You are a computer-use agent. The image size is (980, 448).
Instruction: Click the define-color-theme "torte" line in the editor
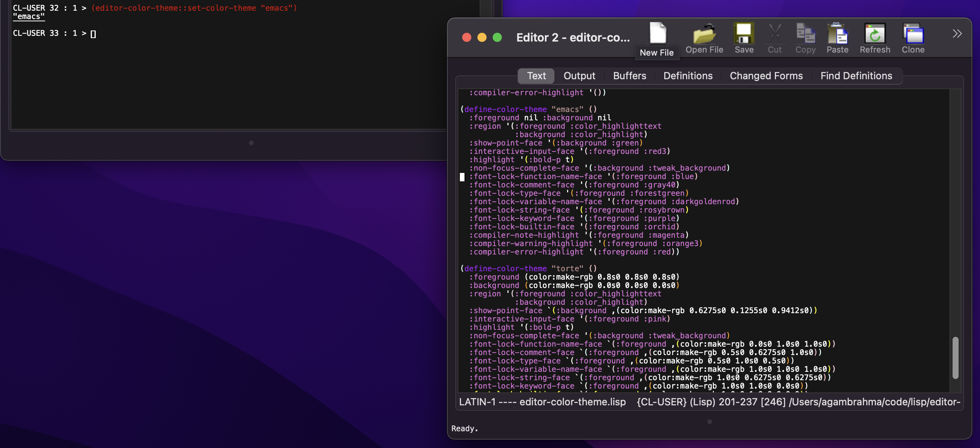pos(528,269)
